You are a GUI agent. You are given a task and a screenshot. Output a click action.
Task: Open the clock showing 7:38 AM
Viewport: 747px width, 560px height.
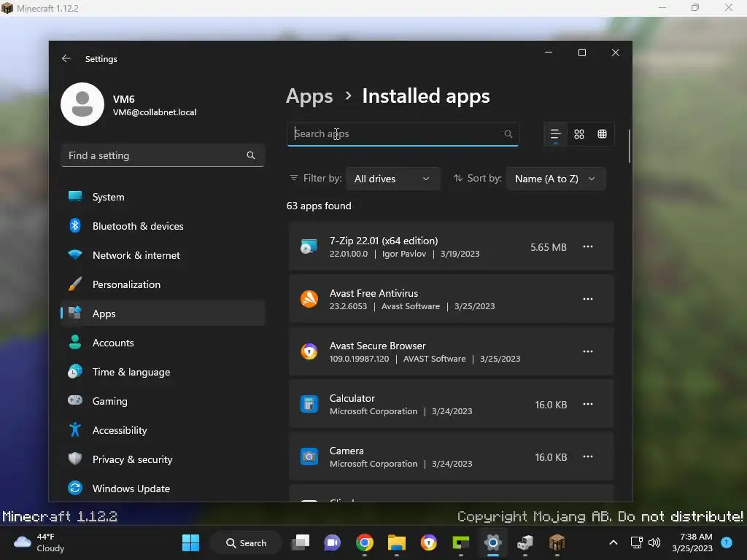point(692,542)
